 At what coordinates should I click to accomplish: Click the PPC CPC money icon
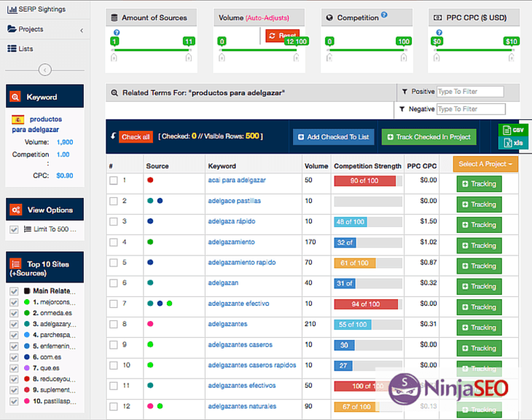pyautogui.click(x=438, y=17)
